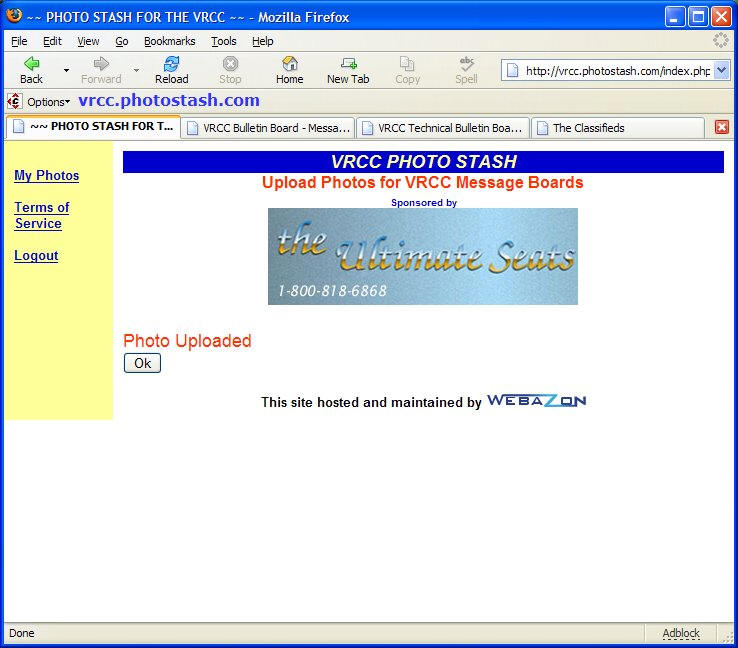The width and height of the screenshot is (738, 648).
Task: Click the Copy toolbar icon
Action: (x=407, y=64)
